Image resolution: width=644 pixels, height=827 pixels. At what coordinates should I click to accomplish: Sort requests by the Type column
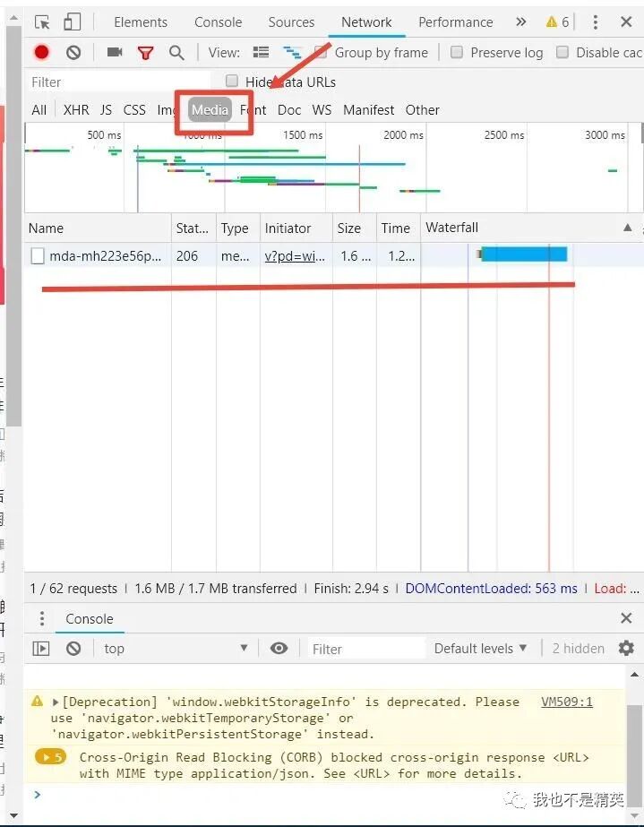238,228
